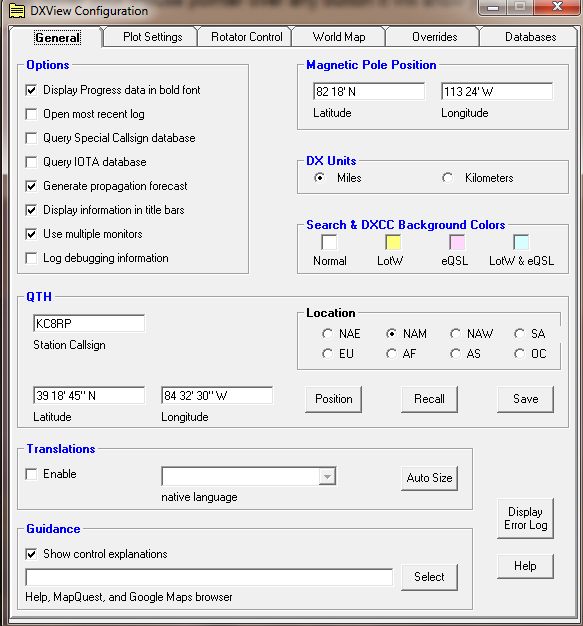This screenshot has height=626, width=583.
Task: Open the Databases tab
Action: (x=530, y=37)
